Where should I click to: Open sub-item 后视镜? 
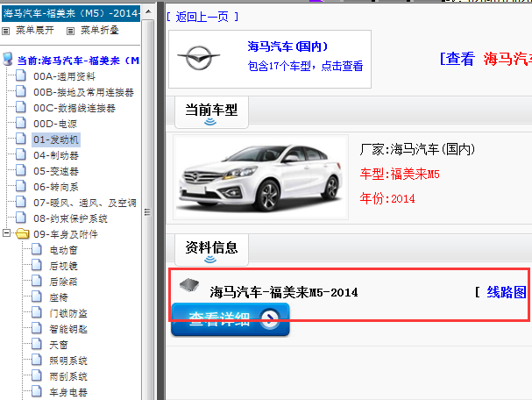pyautogui.click(x=63, y=266)
